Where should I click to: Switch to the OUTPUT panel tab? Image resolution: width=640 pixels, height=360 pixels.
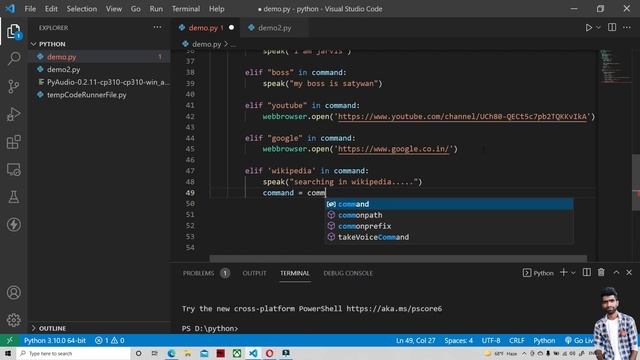click(254, 273)
